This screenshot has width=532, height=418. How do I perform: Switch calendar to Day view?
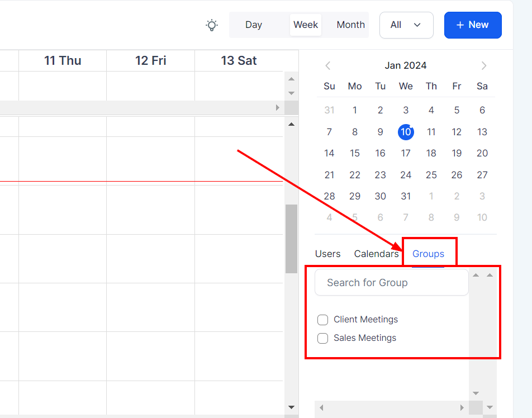point(254,25)
